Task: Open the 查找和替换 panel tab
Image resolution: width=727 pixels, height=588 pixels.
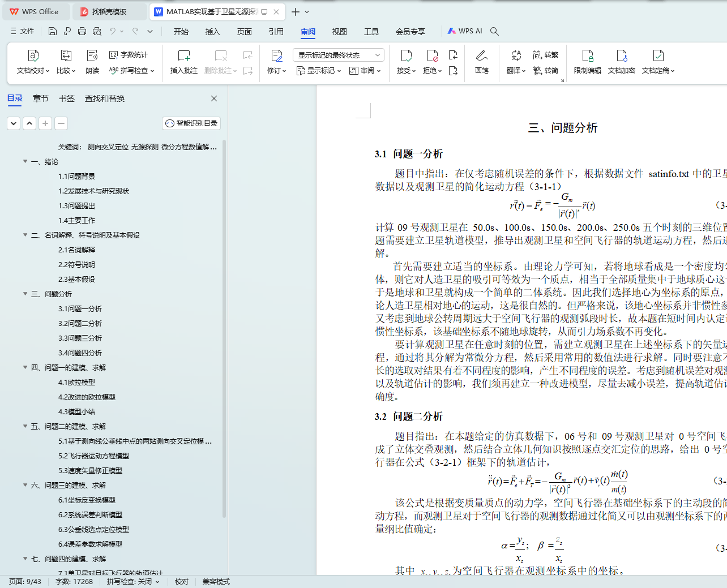Action: [105, 98]
